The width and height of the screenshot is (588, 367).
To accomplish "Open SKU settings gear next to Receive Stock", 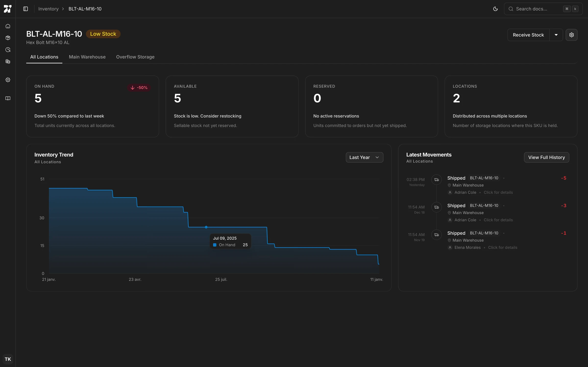I will [x=571, y=35].
